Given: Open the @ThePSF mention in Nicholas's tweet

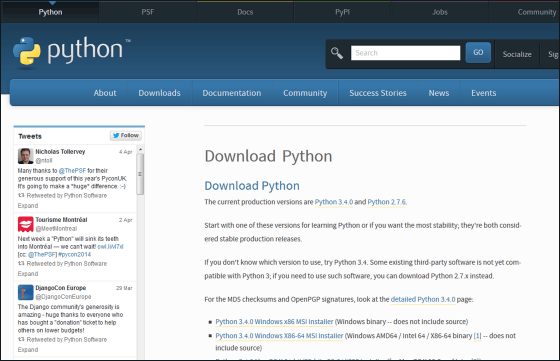Looking at the screenshot, I should coord(72,171).
